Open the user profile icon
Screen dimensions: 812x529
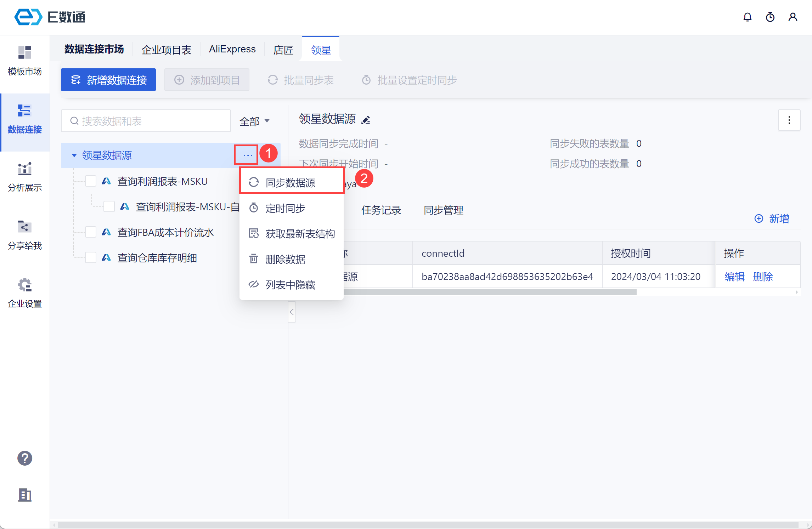pos(793,17)
